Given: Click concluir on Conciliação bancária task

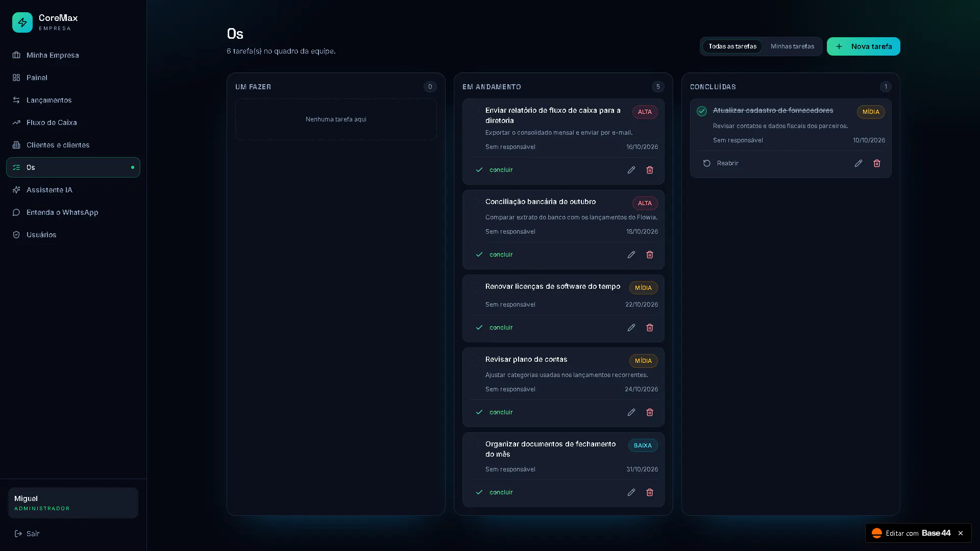Looking at the screenshot, I should (494, 255).
